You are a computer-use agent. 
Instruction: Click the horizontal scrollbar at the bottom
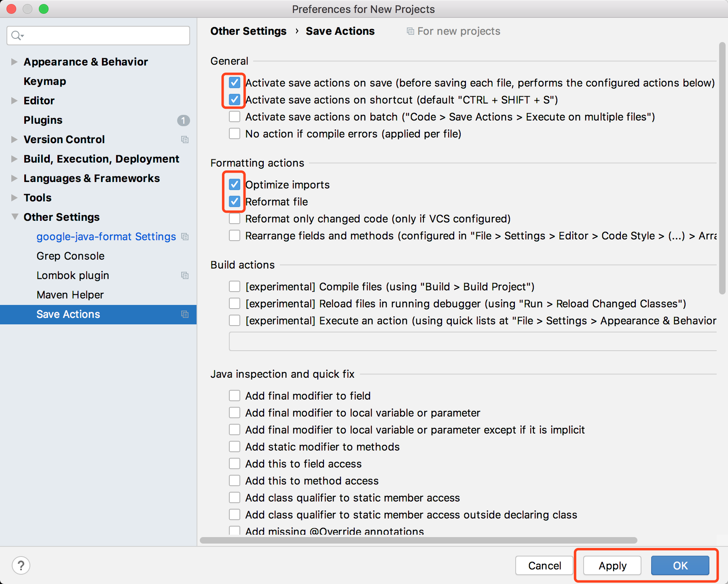[418, 540]
